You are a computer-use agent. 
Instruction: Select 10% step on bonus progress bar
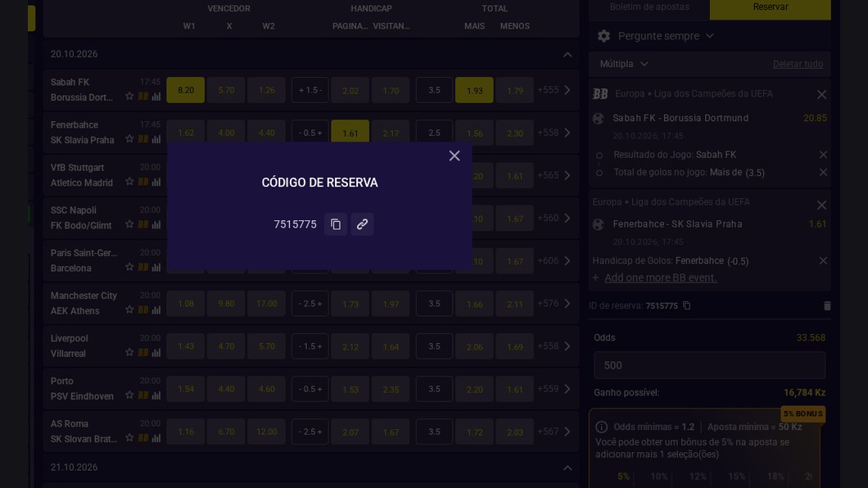click(x=658, y=477)
